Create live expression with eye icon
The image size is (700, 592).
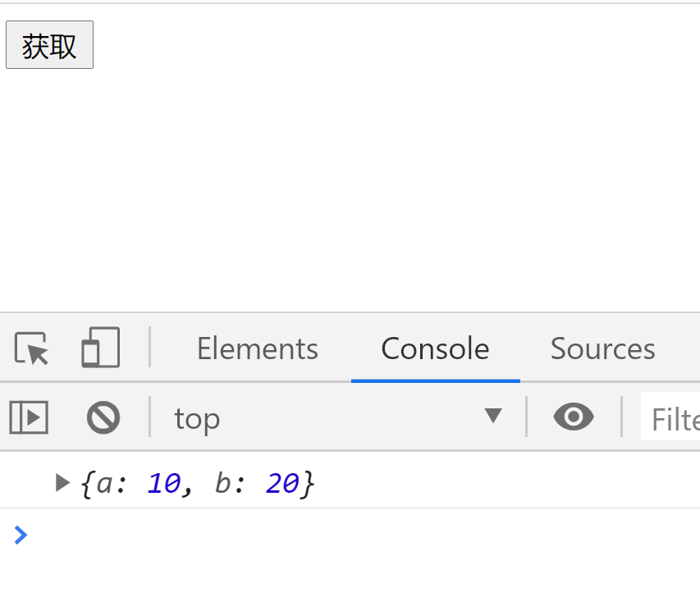(x=574, y=417)
